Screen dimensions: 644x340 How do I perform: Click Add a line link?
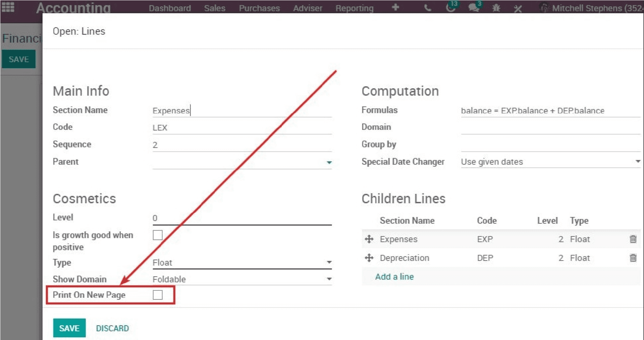(394, 277)
